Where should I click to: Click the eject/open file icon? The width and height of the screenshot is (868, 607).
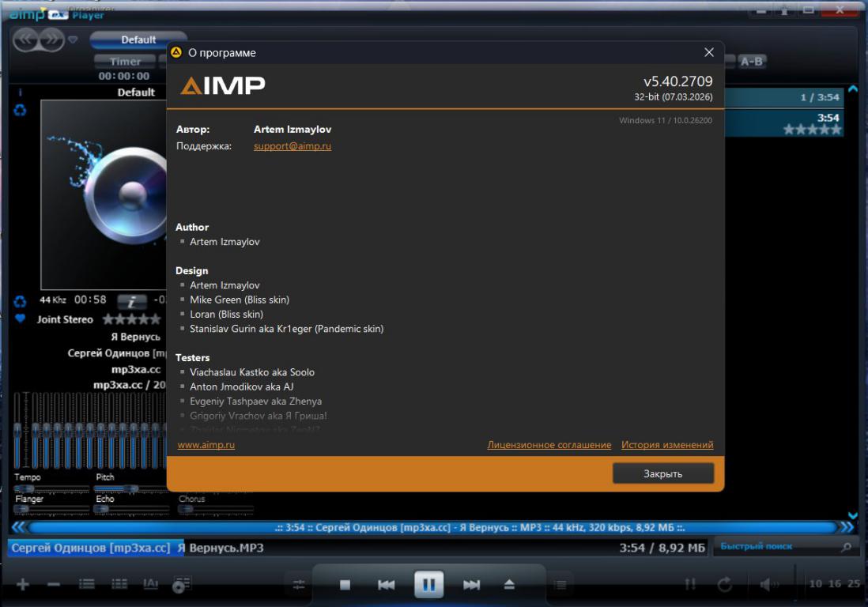[509, 585]
